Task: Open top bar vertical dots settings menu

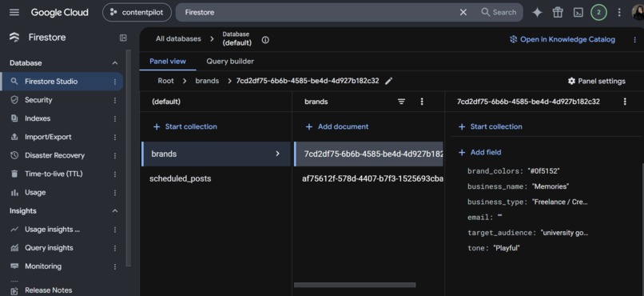Action: (619, 12)
